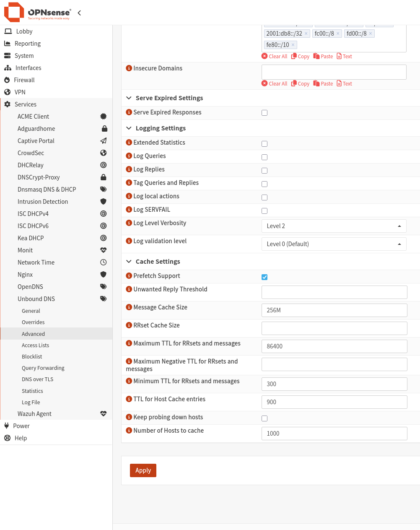Switch Insecure Domains to Text mode
This screenshot has height=530, width=420.
pos(345,83)
